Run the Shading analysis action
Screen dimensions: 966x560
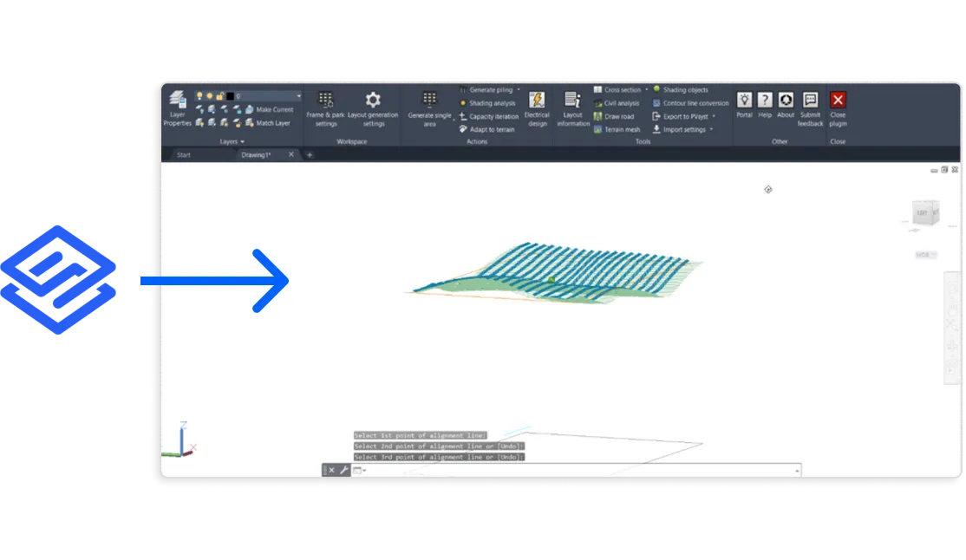[486, 103]
